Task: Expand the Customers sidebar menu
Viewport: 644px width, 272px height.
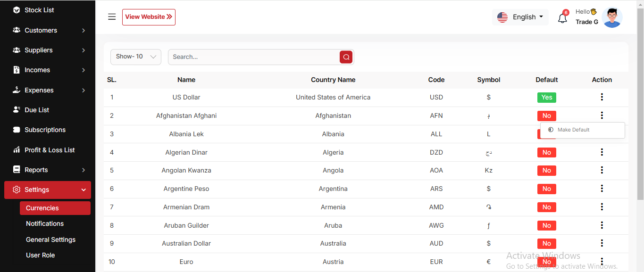Action: [x=47, y=30]
